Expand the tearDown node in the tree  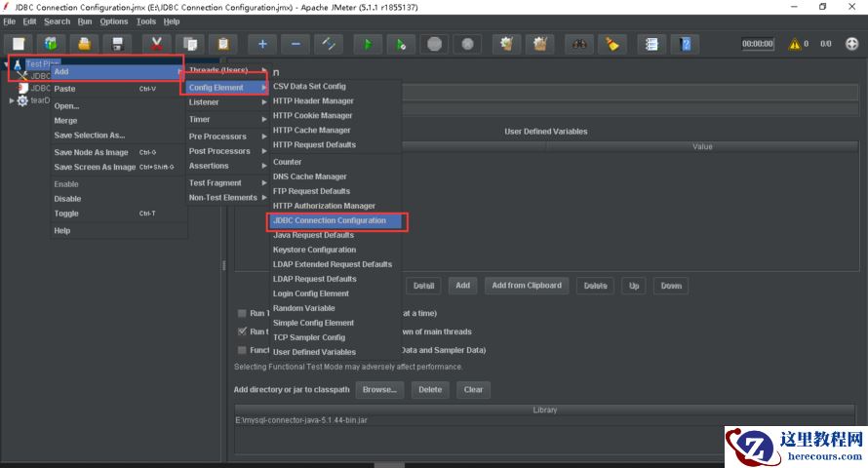pyautogui.click(x=12, y=100)
